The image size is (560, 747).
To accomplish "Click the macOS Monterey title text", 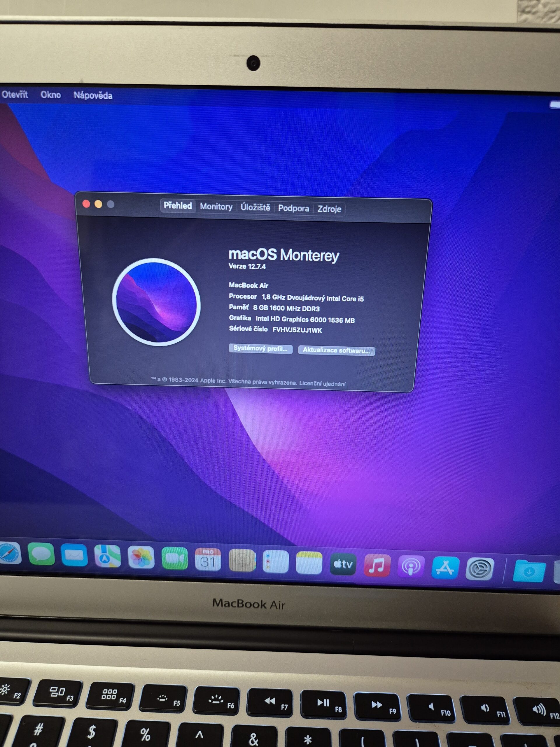I will tap(283, 255).
